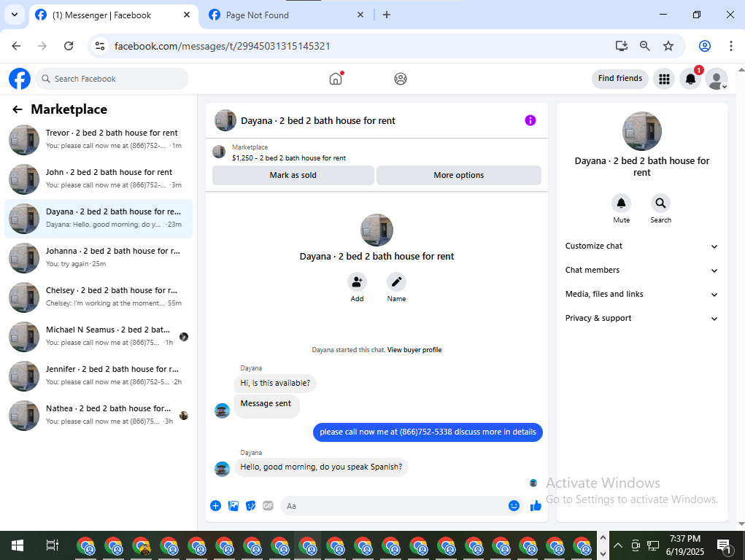
Task: Send a thumbs-up like
Action: (536, 506)
